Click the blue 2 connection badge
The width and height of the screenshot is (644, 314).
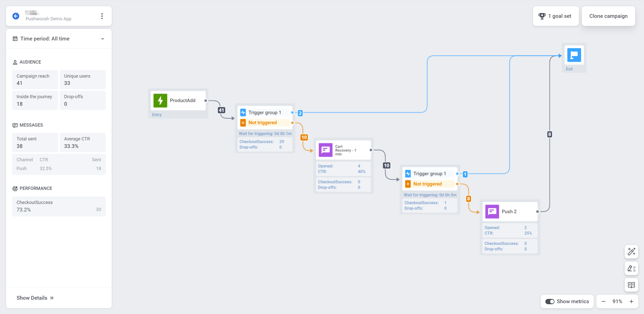point(300,113)
